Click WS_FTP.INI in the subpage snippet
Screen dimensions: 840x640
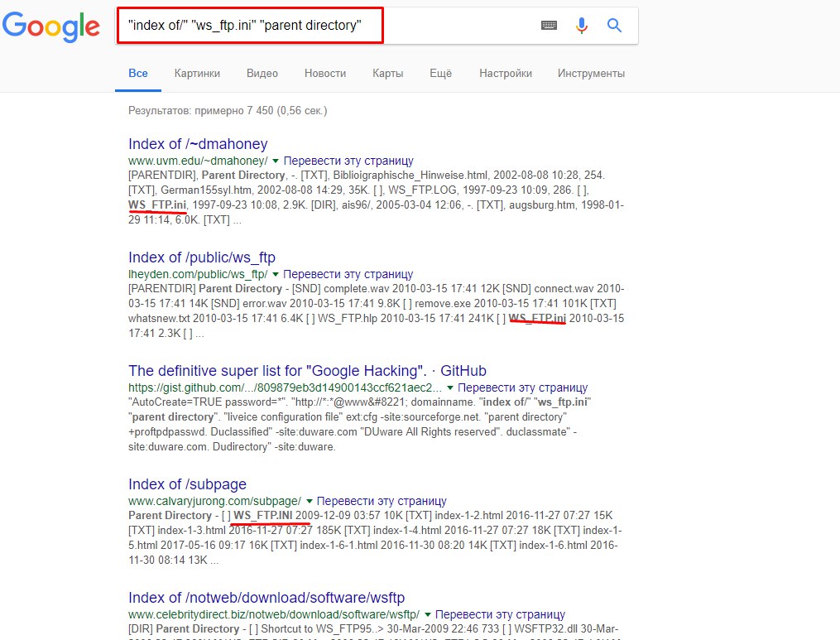pyautogui.click(x=263, y=515)
